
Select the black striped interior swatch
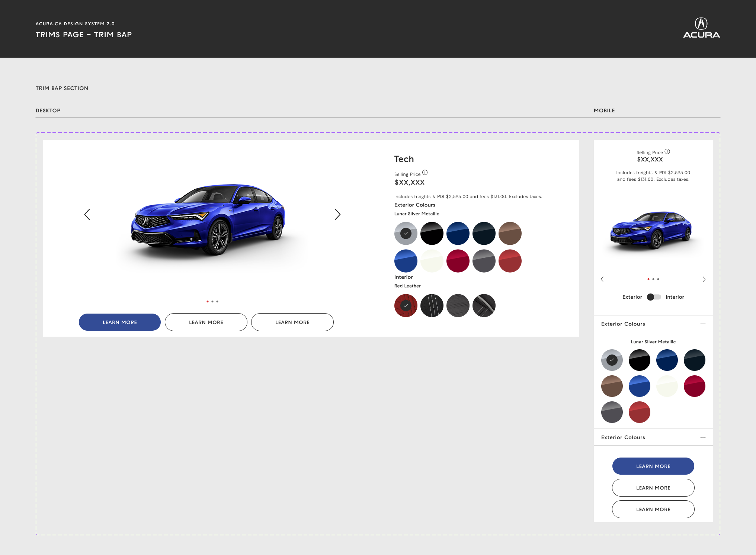432,306
